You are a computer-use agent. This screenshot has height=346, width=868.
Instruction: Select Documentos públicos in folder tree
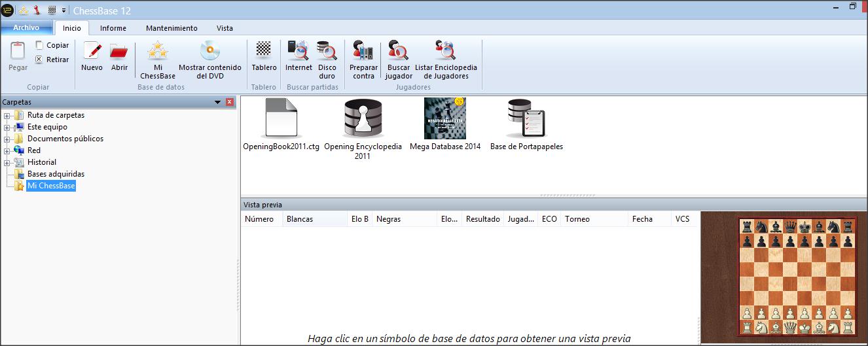pos(65,139)
